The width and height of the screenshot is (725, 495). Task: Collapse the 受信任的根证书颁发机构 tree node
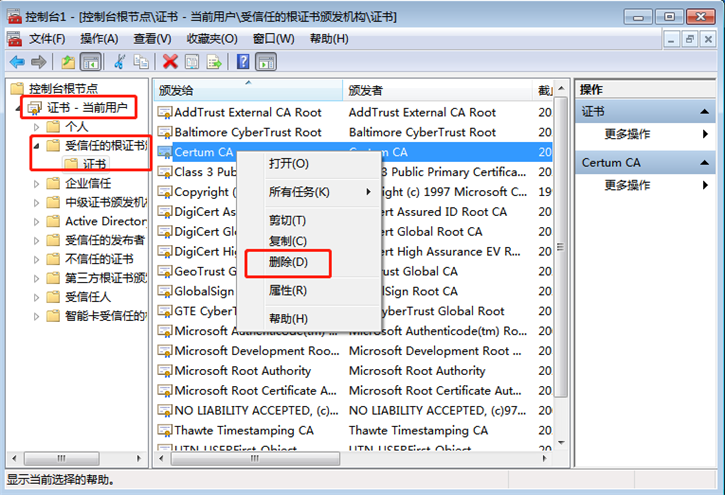click(38, 146)
